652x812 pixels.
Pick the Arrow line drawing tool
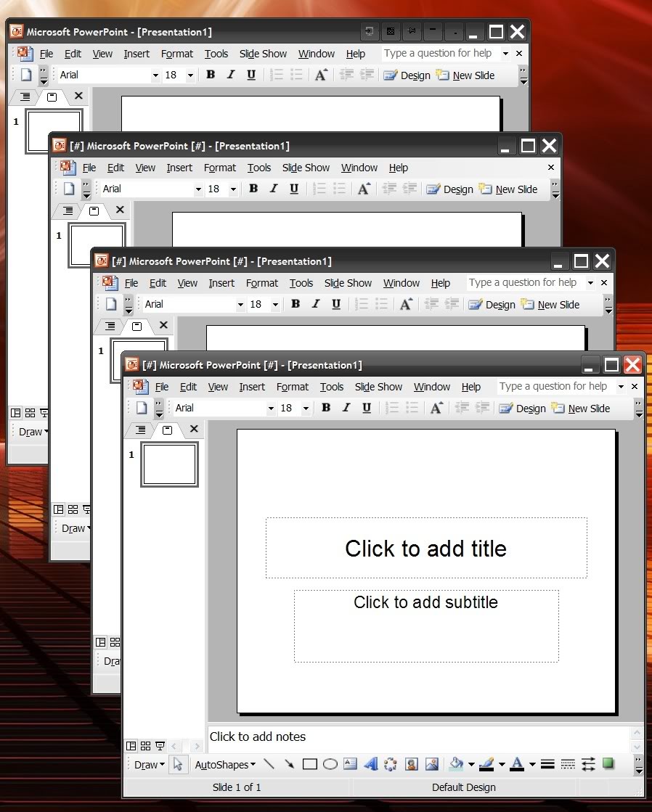(x=289, y=764)
